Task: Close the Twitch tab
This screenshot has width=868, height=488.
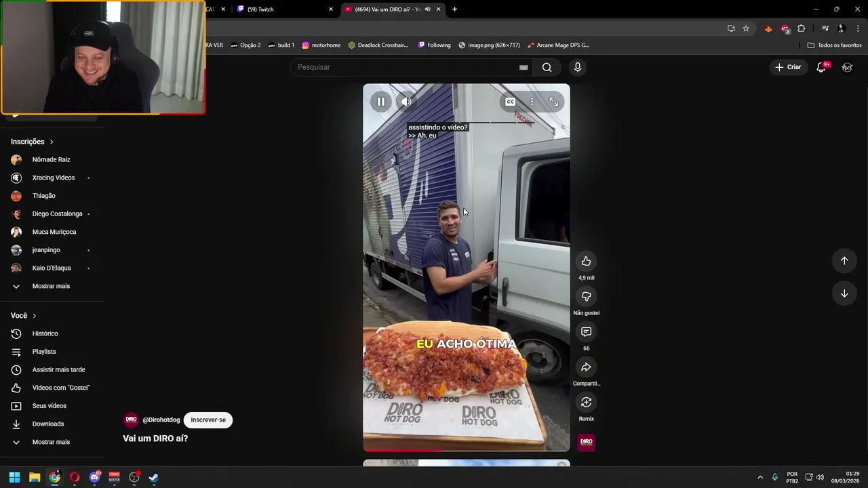Action: tap(331, 9)
